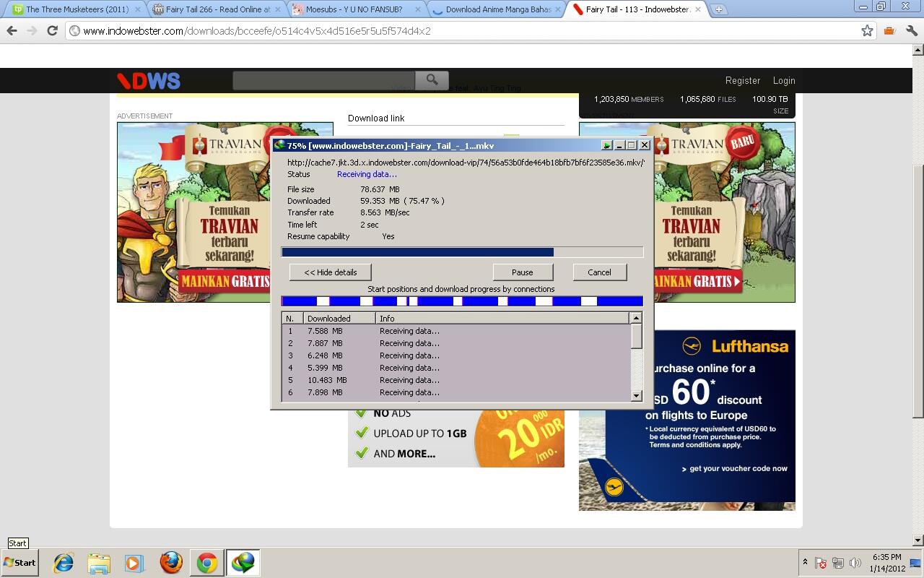
Task: Select connection 6 row with 7.898 MB
Action: tap(456, 392)
